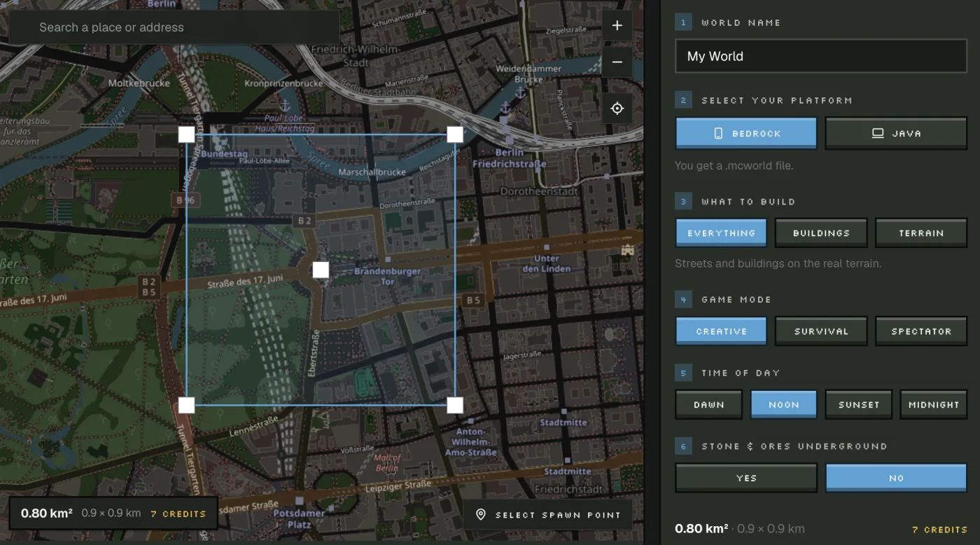Screen dimensions: 980x545
Task: Click the Potsdamer Platz map label
Action: click(300, 518)
